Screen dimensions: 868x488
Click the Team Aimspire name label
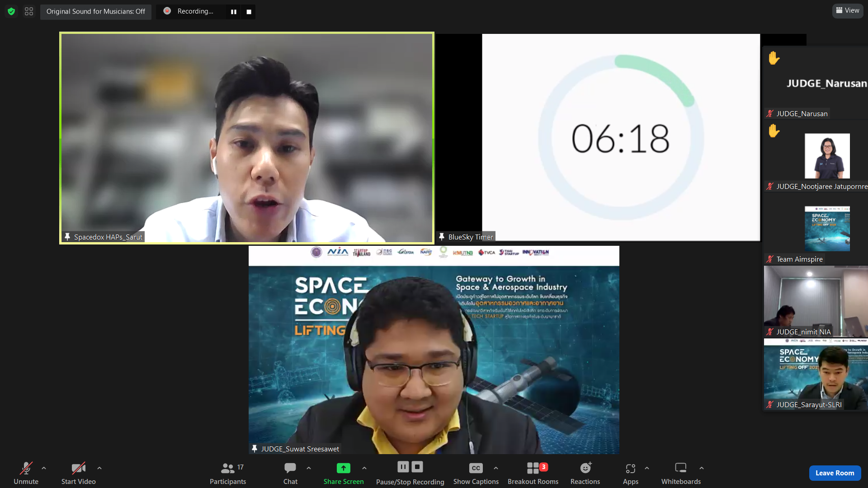(800, 259)
